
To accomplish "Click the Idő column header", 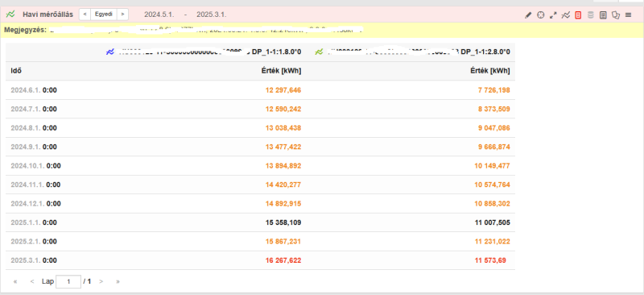I will 16,71.
